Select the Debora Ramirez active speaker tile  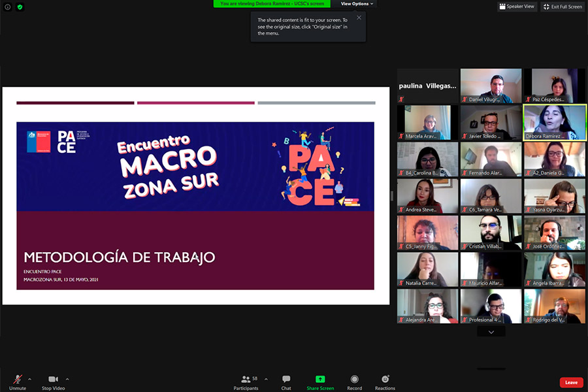555,122
